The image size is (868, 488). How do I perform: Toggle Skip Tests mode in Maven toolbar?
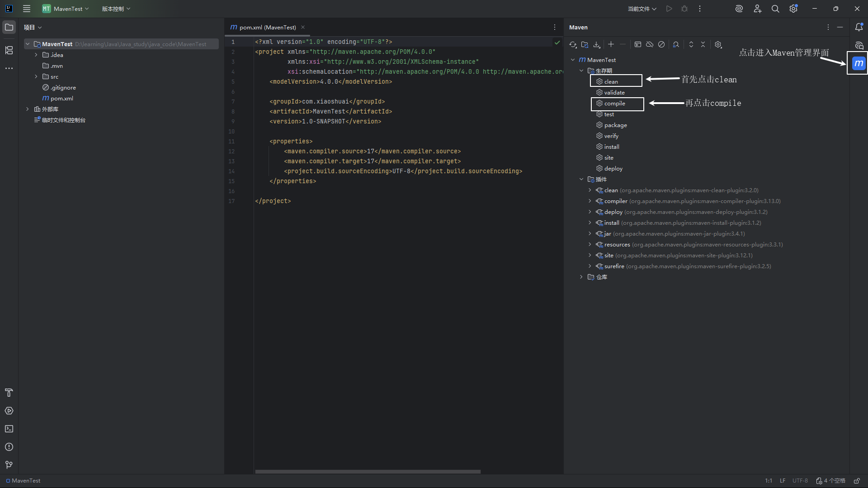tap(661, 44)
